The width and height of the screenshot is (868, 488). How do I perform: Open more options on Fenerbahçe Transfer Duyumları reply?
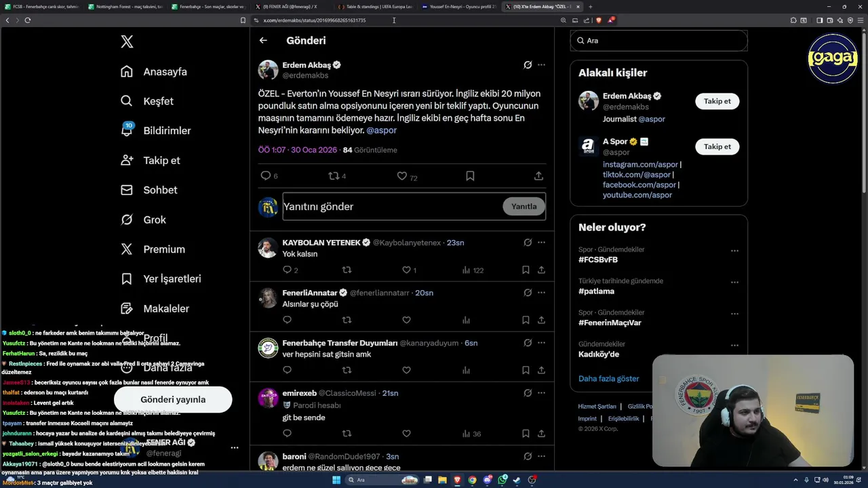541,342
